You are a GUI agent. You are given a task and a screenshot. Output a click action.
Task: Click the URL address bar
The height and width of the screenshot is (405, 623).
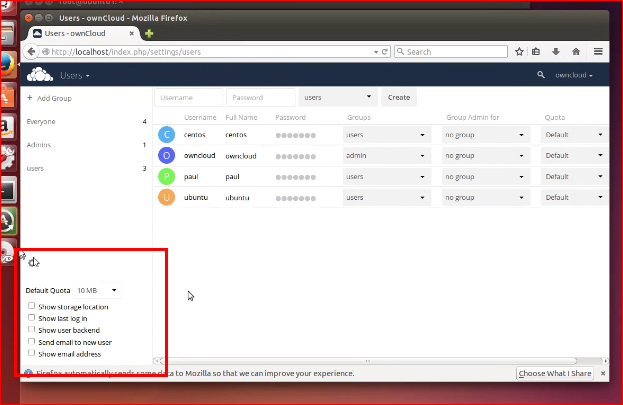(x=207, y=52)
